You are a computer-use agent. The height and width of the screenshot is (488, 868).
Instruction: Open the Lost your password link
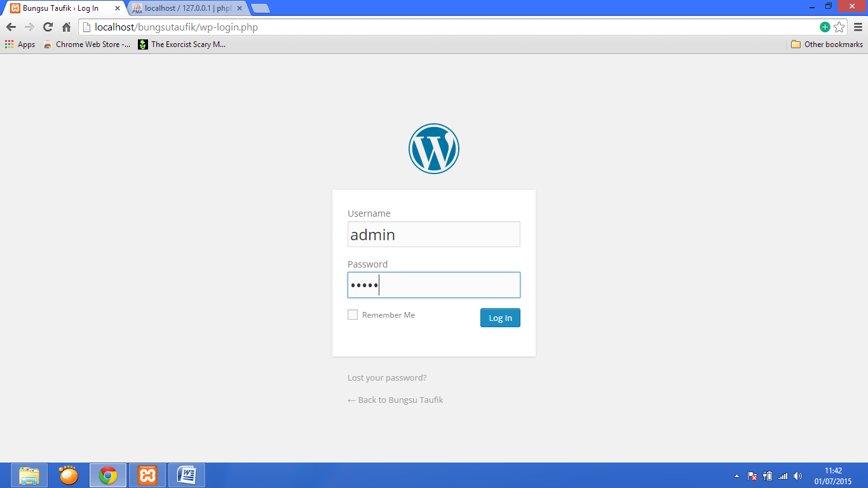(x=387, y=377)
